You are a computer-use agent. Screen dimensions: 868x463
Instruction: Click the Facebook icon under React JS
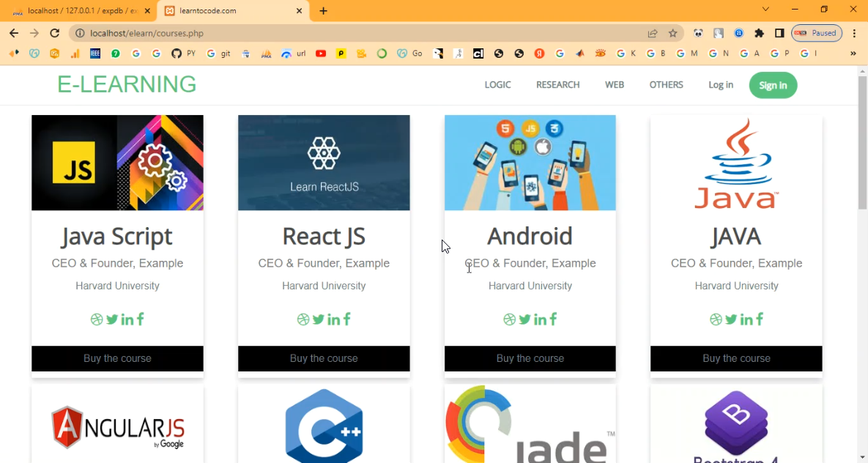click(346, 319)
